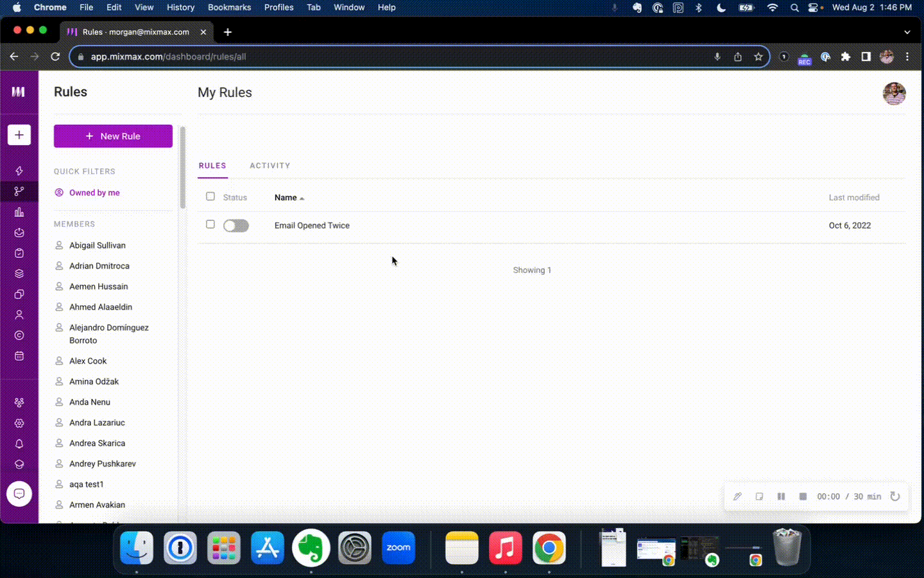924x578 pixels.
Task: Open the Sequences lightning icon in sidebar
Action: pos(19,170)
